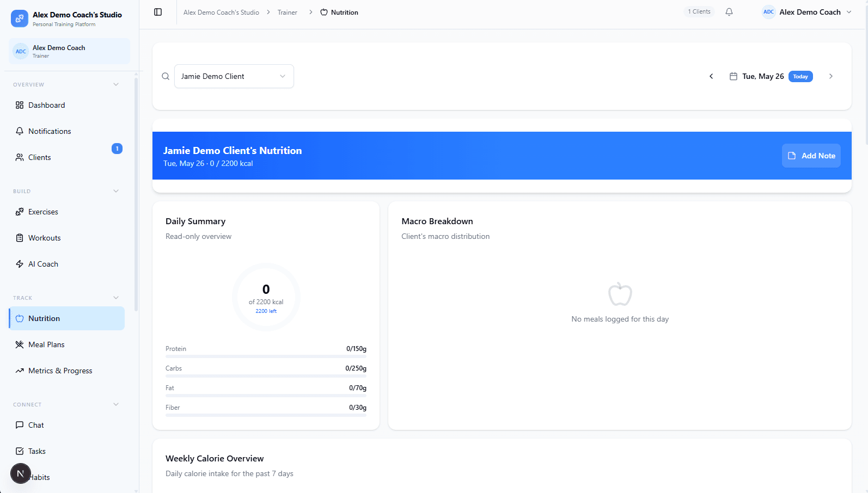Image resolution: width=868 pixels, height=493 pixels.
Task: Click the search magnifier icon
Action: 166,76
